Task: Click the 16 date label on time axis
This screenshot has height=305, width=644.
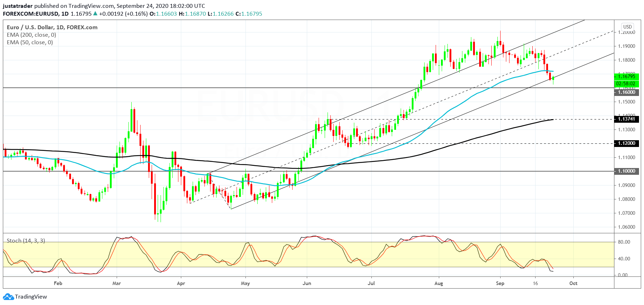Action: (x=535, y=284)
